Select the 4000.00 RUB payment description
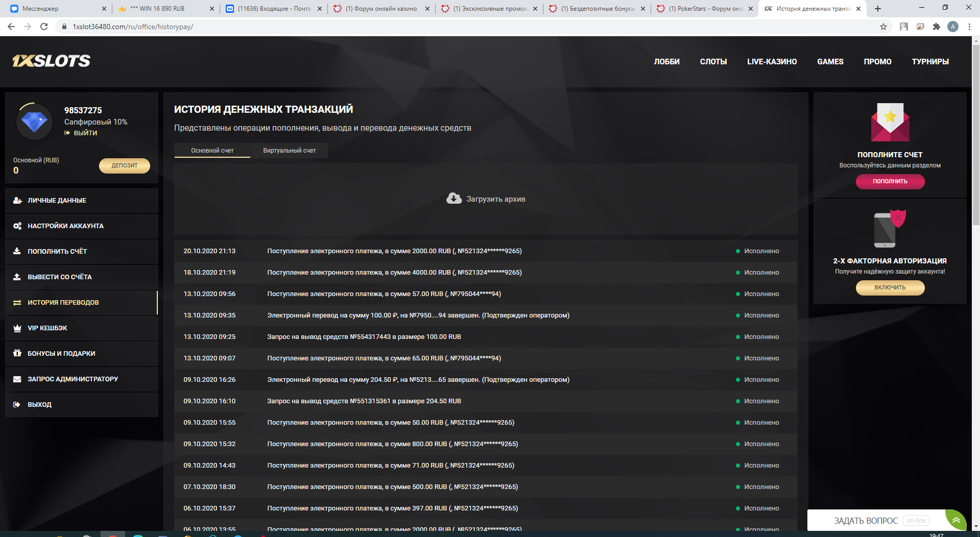The height and width of the screenshot is (537, 980). [x=394, y=273]
